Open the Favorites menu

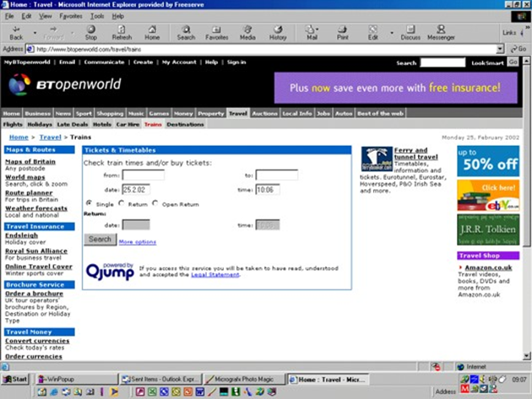pyautogui.click(x=71, y=16)
